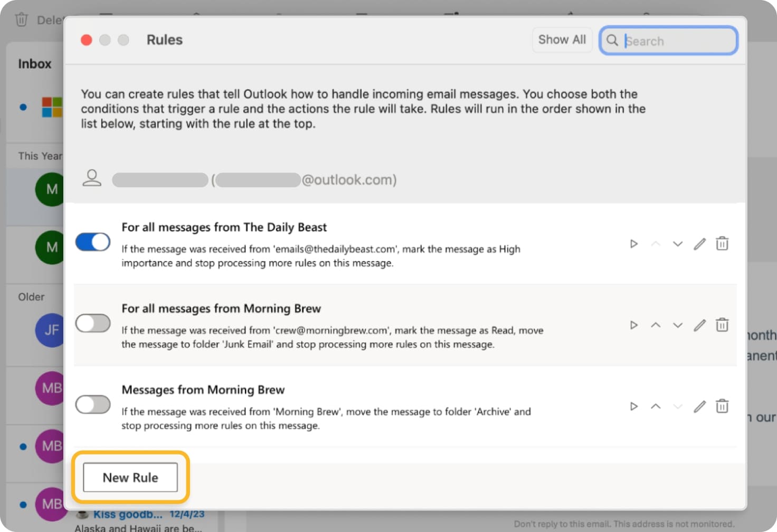
Task: Enable the Messages from Morning Brew rule
Action: (x=93, y=404)
